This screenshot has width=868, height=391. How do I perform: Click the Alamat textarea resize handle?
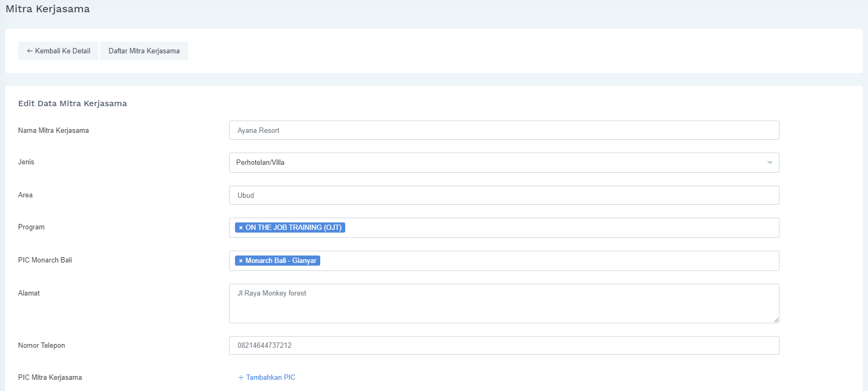click(776, 320)
